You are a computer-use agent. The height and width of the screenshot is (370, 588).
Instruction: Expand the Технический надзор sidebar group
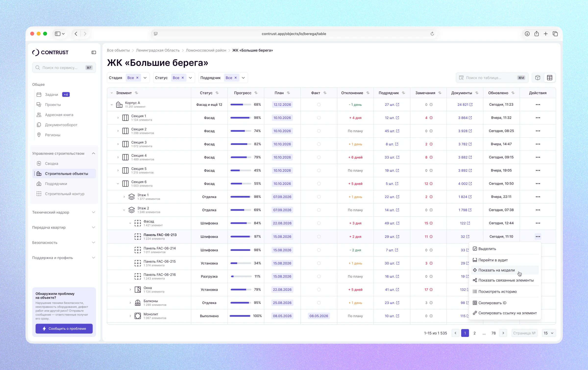93,212
